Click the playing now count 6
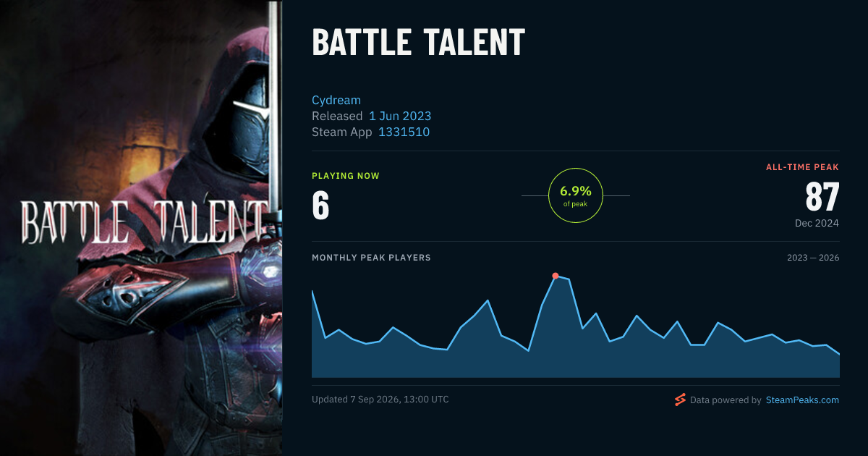Screen dimensions: 868x456 tap(320, 206)
